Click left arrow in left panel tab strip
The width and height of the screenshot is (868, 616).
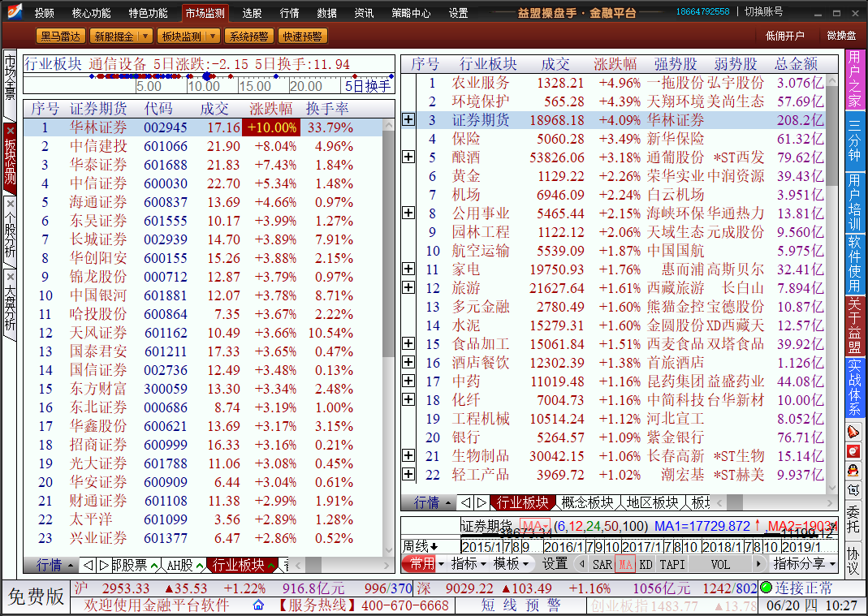click(88, 565)
